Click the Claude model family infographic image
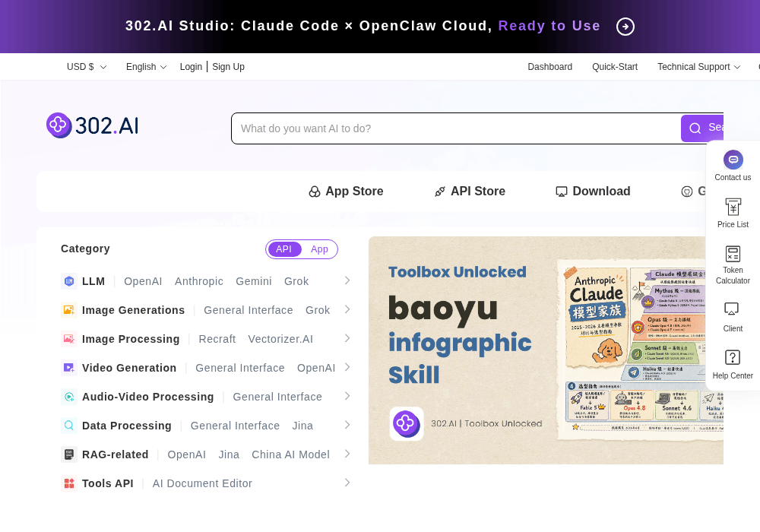The image size is (760, 532). coord(640,350)
